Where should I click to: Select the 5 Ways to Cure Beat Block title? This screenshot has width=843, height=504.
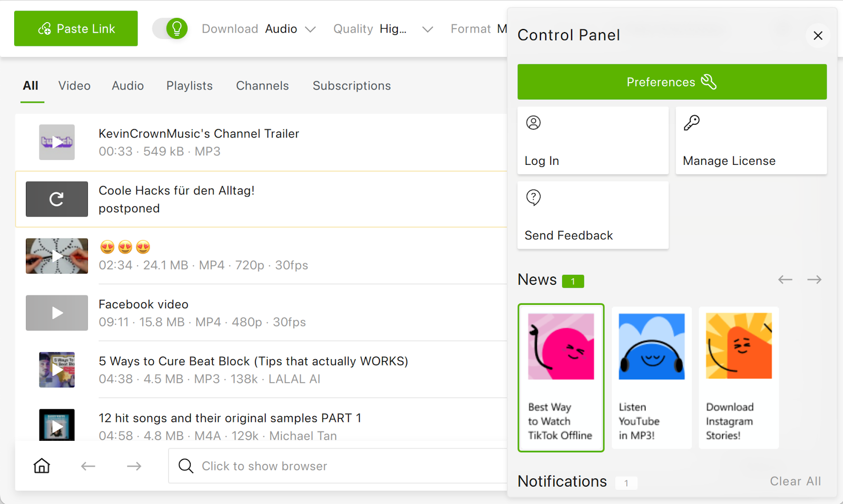[x=253, y=361]
